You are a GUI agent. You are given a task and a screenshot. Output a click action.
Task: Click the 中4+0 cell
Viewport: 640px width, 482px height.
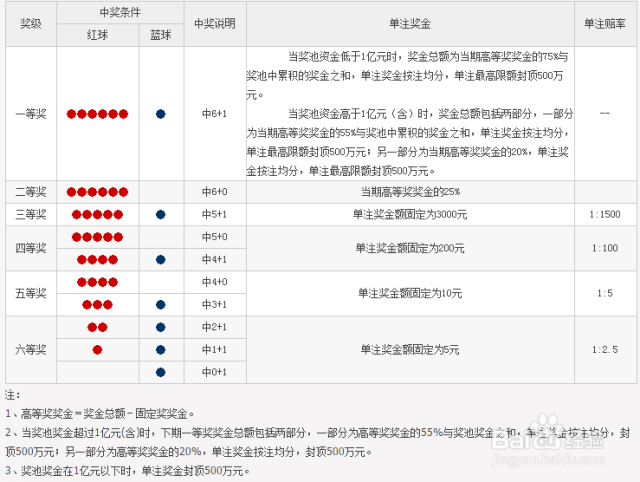tap(215, 282)
